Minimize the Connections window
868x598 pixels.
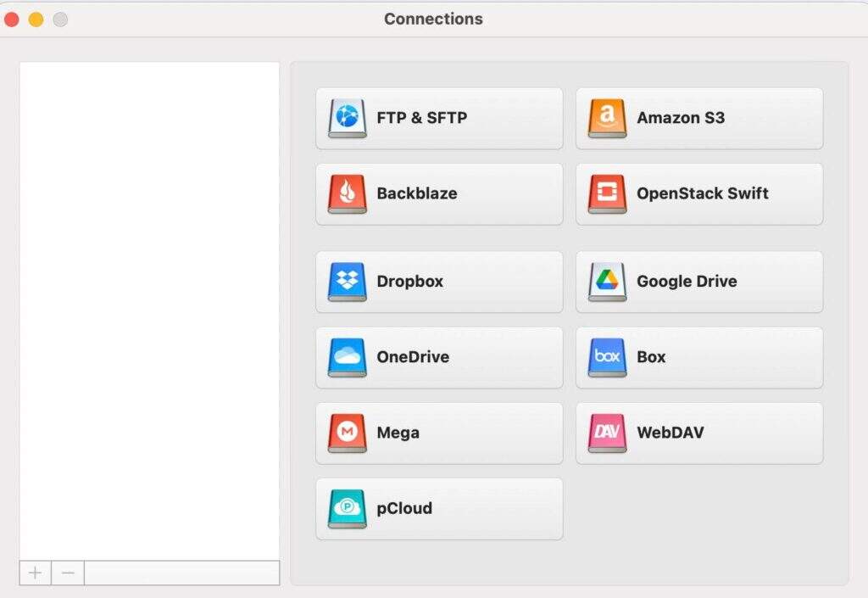pos(36,19)
